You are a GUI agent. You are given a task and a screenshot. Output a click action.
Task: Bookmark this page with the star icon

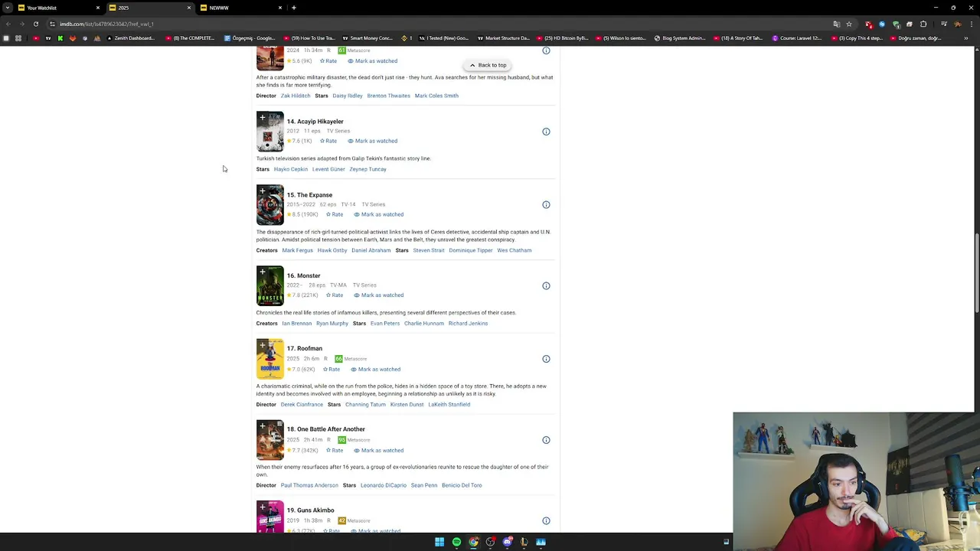pyautogui.click(x=849, y=24)
